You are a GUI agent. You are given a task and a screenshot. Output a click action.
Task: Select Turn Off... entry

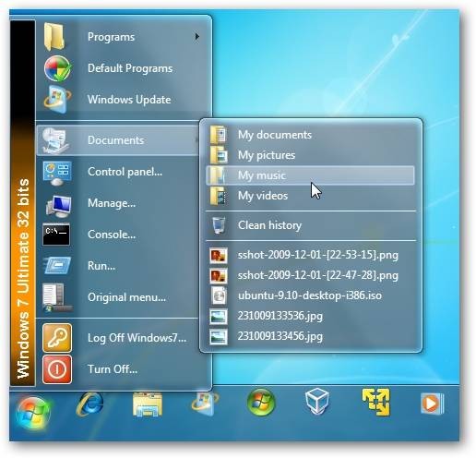[113, 368]
